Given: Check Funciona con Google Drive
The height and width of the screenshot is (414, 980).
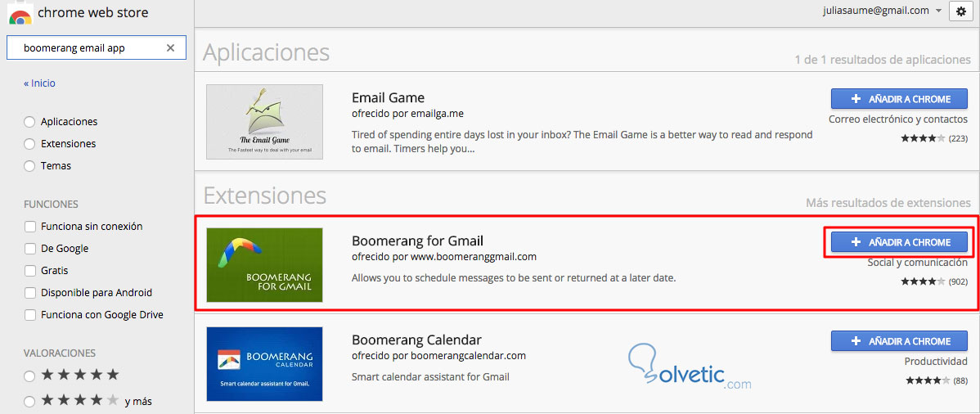Looking at the screenshot, I should point(29,314).
